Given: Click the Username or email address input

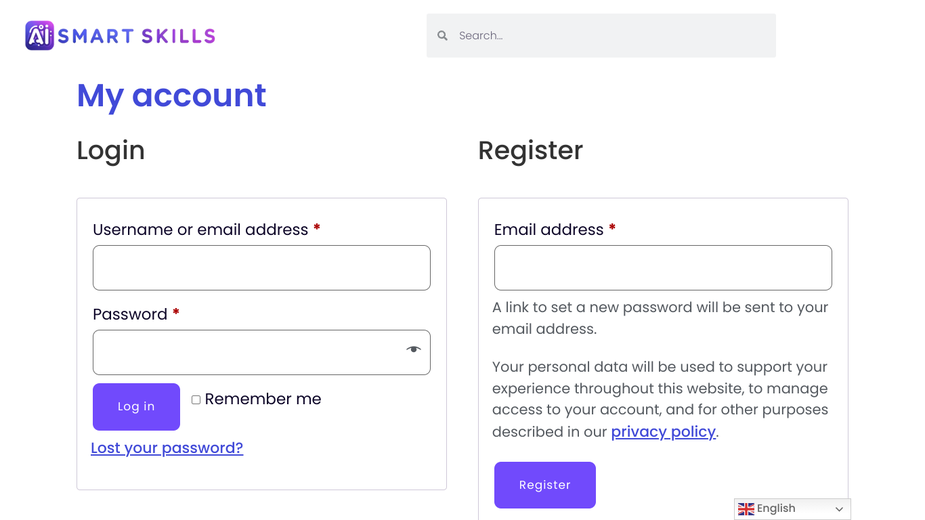Looking at the screenshot, I should [261, 268].
